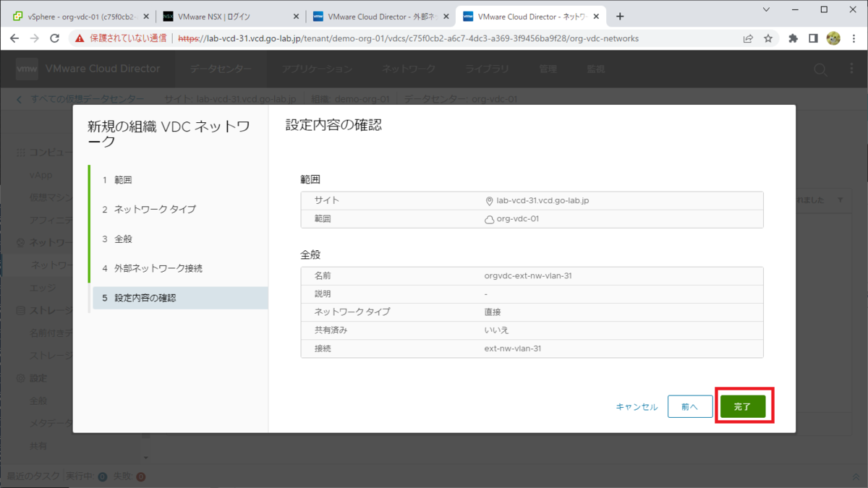Image resolution: width=868 pixels, height=488 pixels.
Task: Open the tab search chevron
Action: [766, 9]
